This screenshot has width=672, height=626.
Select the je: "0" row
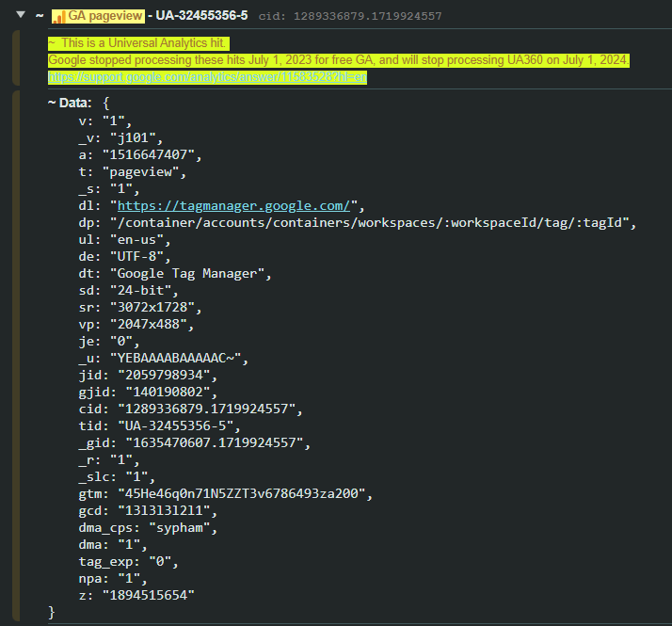[109, 342]
